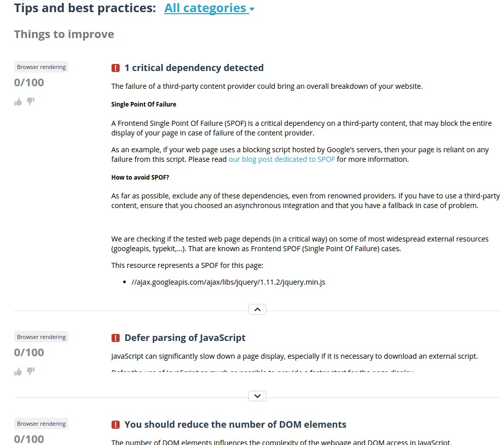
Task: Open the All categories dropdown
Action: point(209,8)
